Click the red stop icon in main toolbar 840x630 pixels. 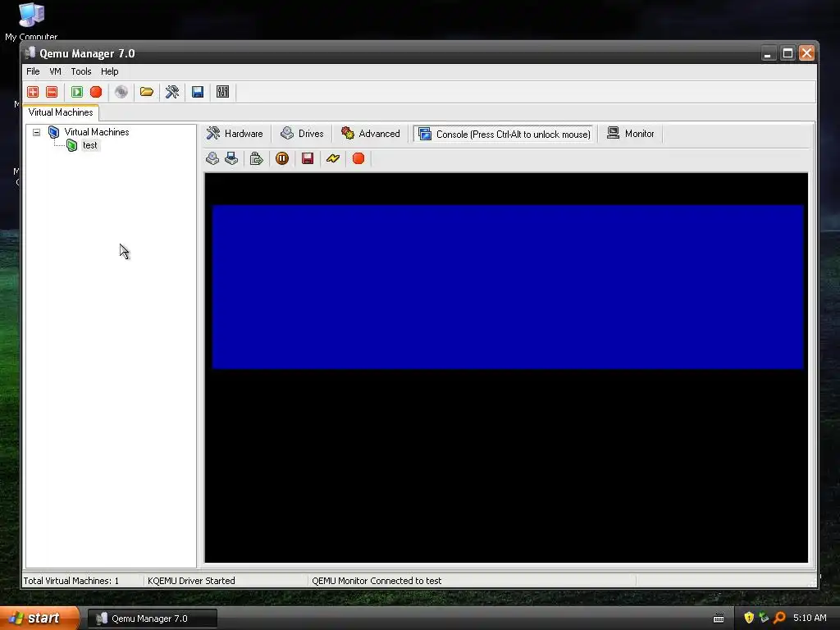(x=96, y=92)
